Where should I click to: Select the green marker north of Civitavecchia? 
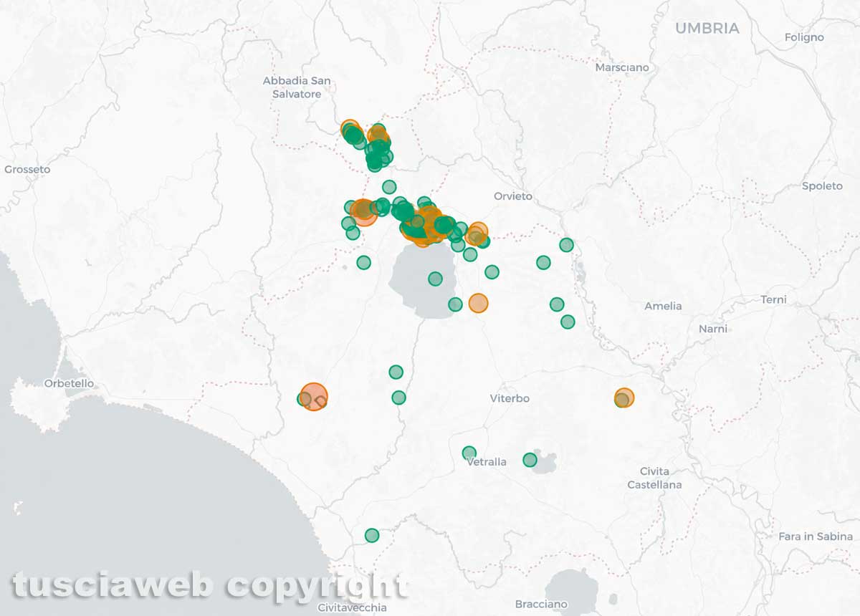pos(371,535)
